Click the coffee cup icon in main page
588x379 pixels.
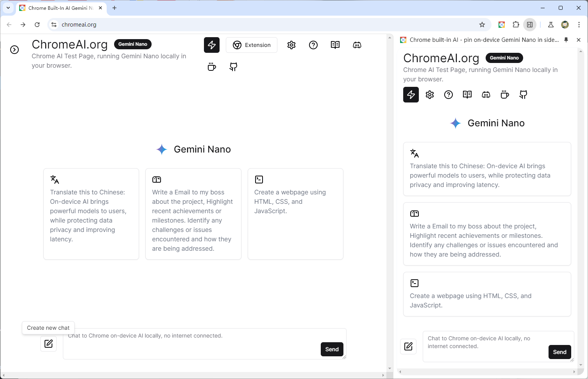(212, 67)
